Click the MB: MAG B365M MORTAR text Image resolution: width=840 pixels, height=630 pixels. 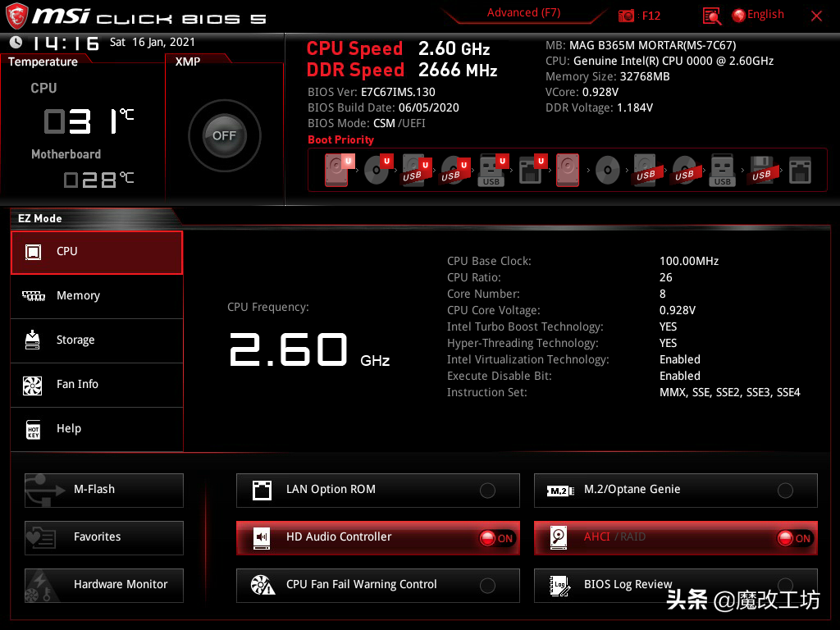[x=641, y=46]
